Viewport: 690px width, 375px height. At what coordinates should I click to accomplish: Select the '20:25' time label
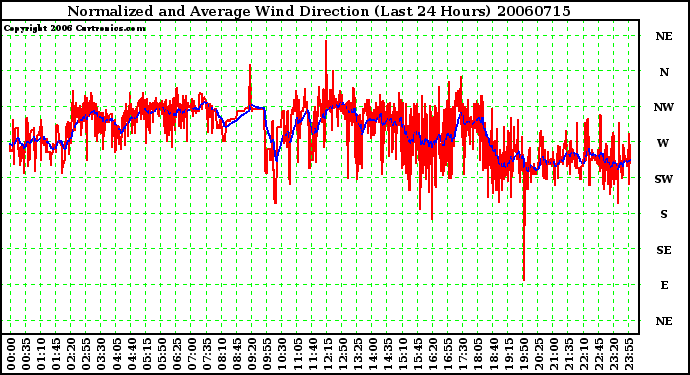[539, 354]
